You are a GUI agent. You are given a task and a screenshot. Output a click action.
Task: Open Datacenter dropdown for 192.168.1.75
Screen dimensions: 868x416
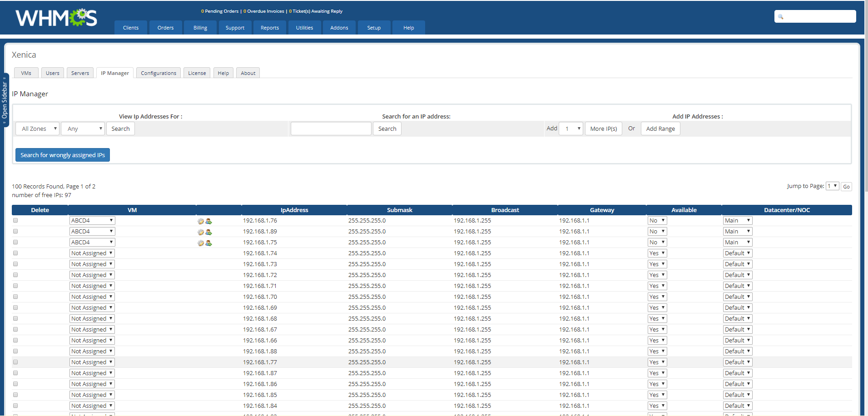[738, 242]
